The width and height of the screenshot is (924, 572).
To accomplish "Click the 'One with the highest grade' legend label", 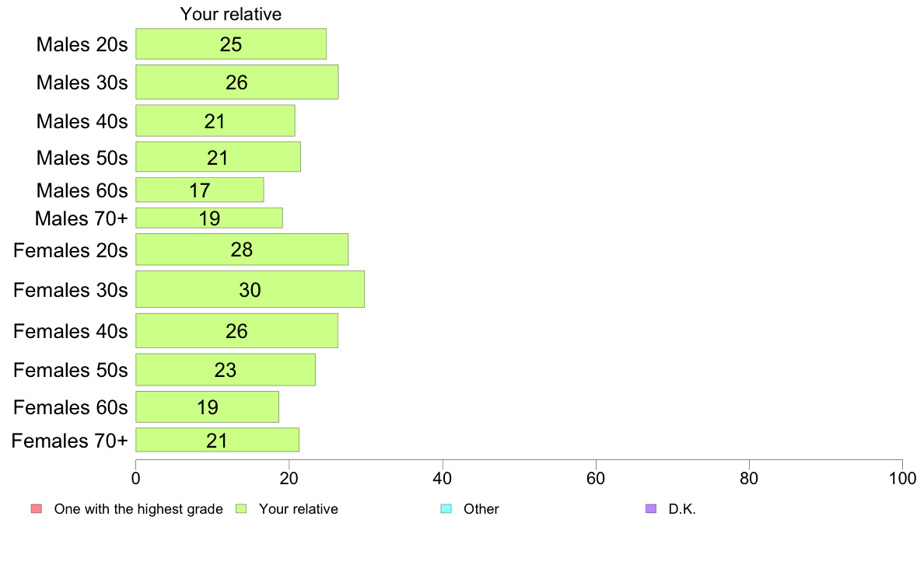I will (138, 509).
